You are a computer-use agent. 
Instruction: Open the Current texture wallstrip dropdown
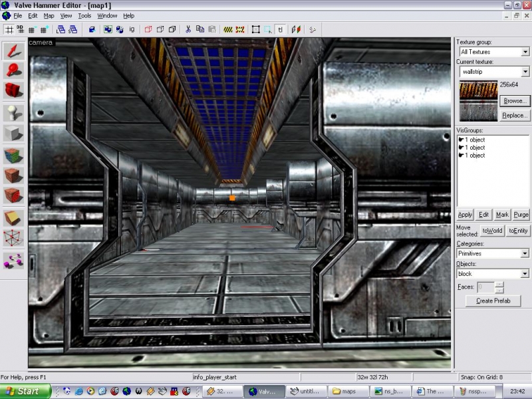tap(525, 72)
